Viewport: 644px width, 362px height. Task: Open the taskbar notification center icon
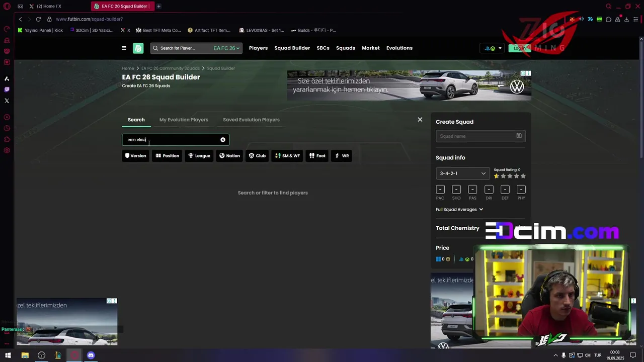pos(633,355)
